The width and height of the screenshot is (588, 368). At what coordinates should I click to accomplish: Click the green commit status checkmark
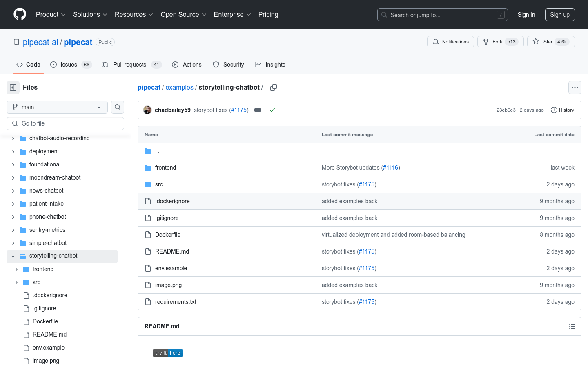pyautogui.click(x=272, y=110)
